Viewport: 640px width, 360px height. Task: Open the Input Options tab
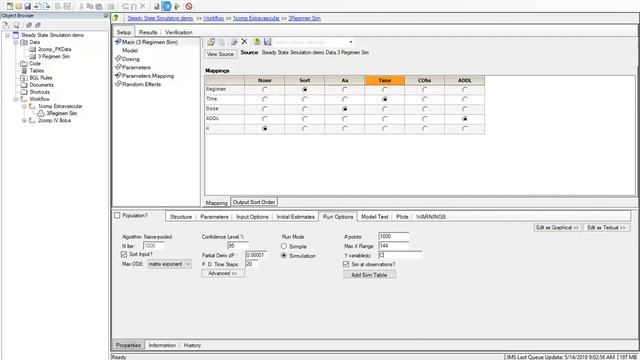tap(252, 217)
